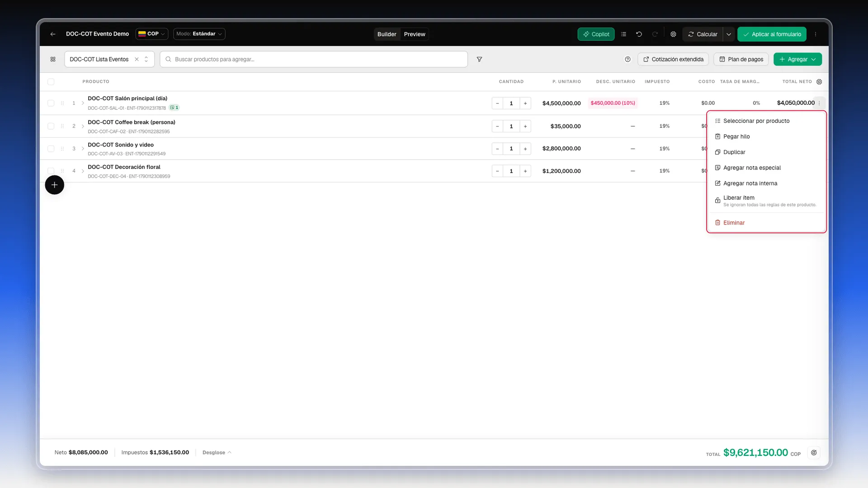The height and width of the screenshot is (488, 868).
Task: Click the grid view icon next to price list
Action: coord(53,59)
